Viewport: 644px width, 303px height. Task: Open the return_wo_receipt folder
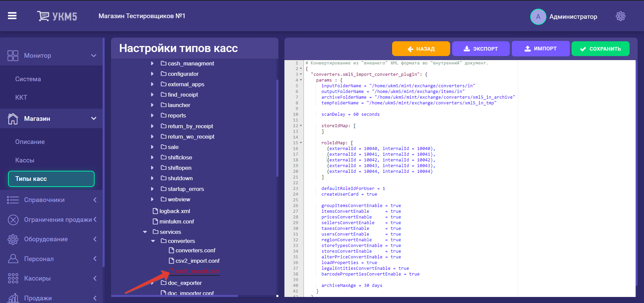(x=191, y=137)
